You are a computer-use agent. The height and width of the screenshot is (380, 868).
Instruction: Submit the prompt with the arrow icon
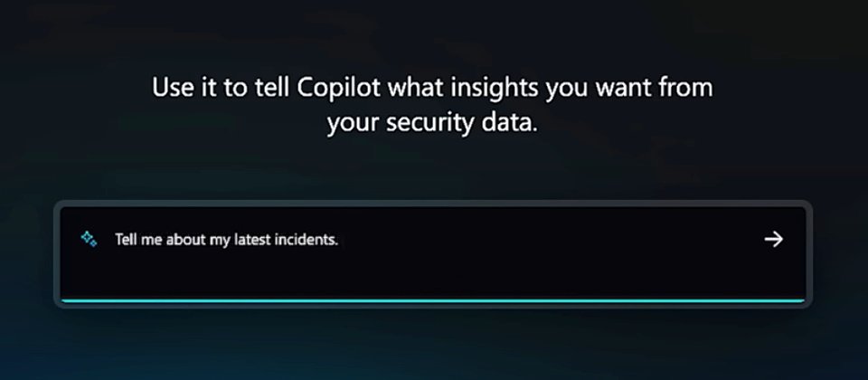(x=773, y=239)
